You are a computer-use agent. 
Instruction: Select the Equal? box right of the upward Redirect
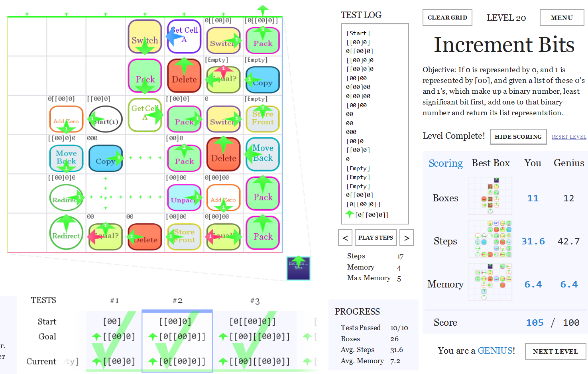click(106, 237)
